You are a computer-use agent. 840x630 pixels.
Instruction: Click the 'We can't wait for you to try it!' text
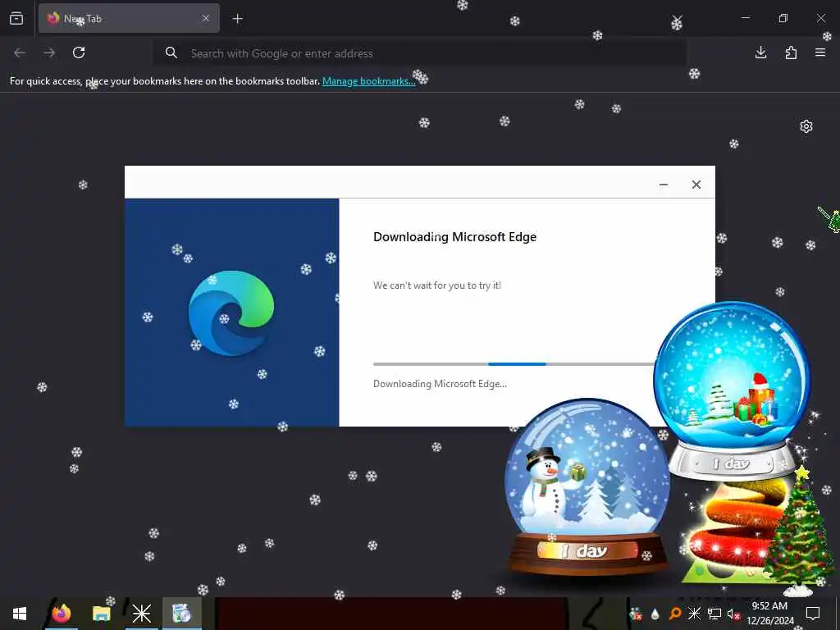437,285
